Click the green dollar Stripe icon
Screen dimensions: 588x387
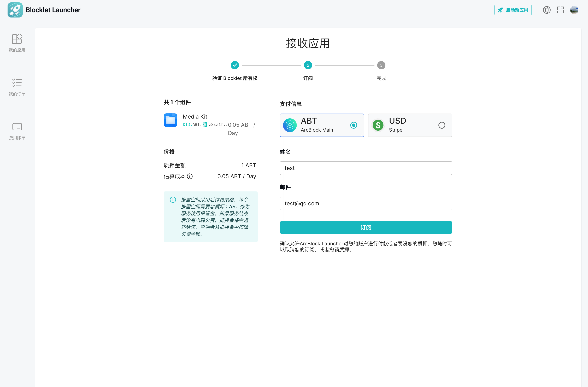378,125
